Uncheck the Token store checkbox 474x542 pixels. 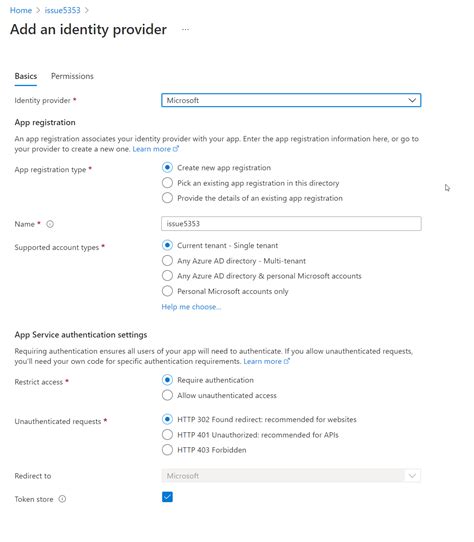click(x=167, y=497)
